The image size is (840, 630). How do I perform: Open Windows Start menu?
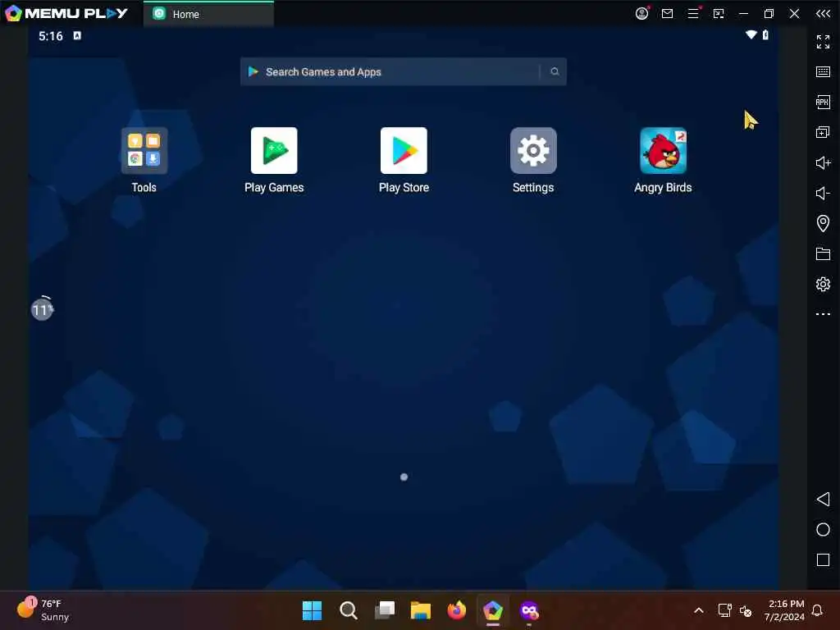pyautogui.click(x=312, y=610)
